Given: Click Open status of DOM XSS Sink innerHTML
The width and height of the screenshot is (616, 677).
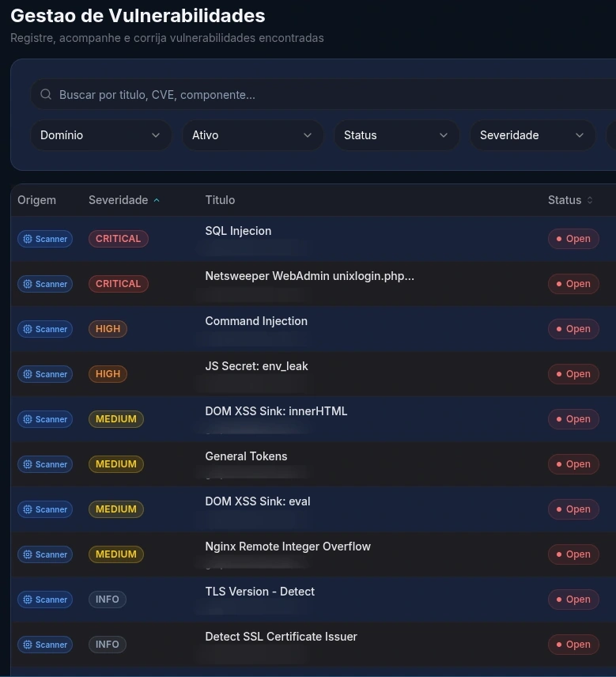Looking at the screenshot, I should coord(573,419).
